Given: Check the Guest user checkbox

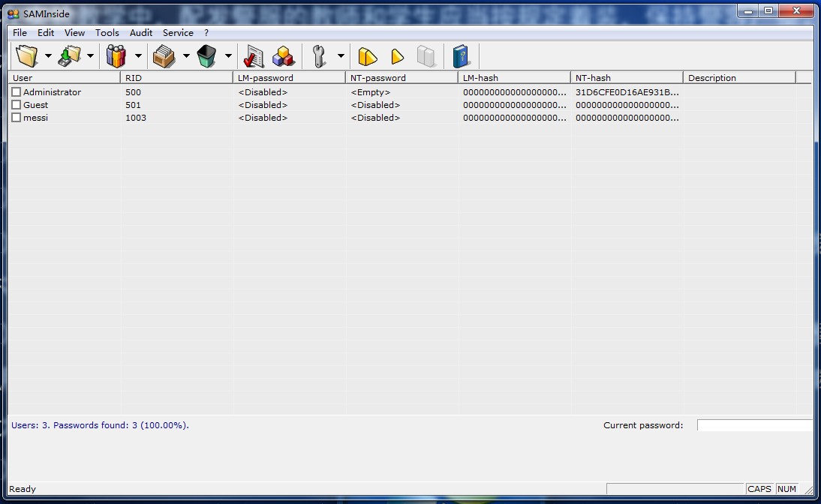Looking at the screenshot, I should [x=17, y=105].
